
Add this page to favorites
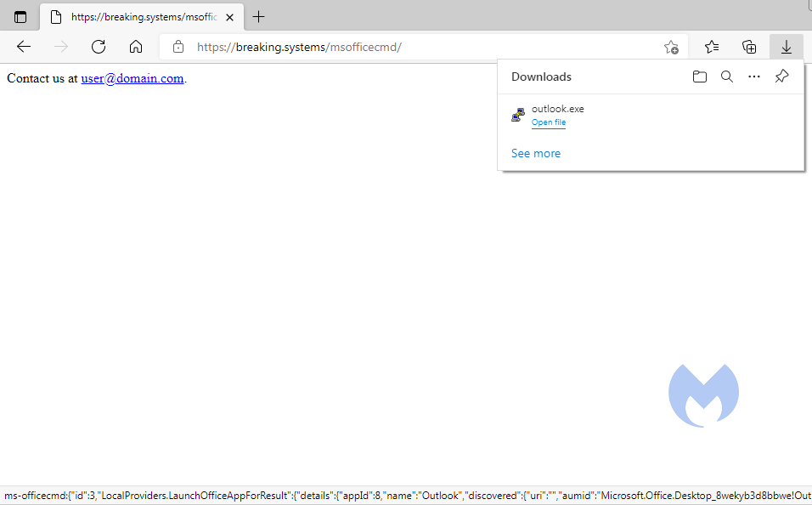(671, 47)
